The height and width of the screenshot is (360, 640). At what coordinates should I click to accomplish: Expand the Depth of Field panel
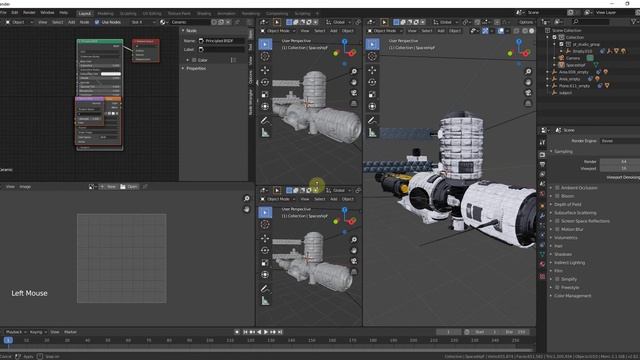click(567, 204)
